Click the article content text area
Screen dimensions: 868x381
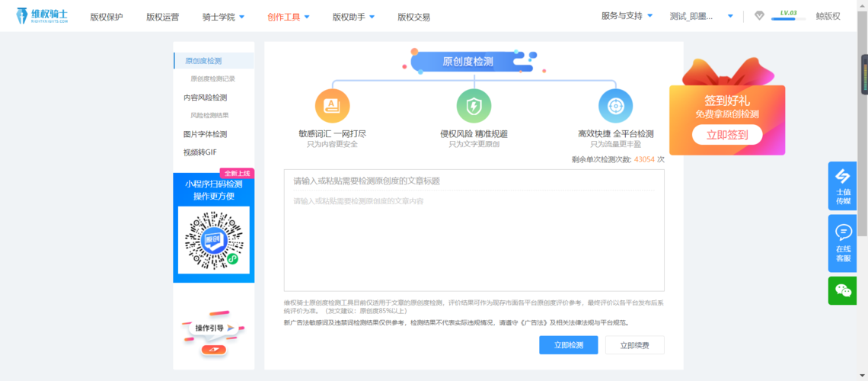point(474,242)
